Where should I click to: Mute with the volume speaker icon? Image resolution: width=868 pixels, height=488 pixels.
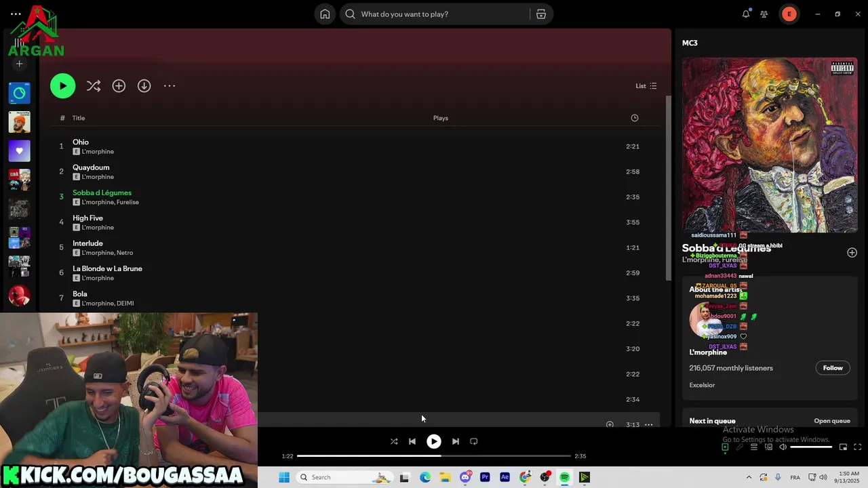[783, 447]
